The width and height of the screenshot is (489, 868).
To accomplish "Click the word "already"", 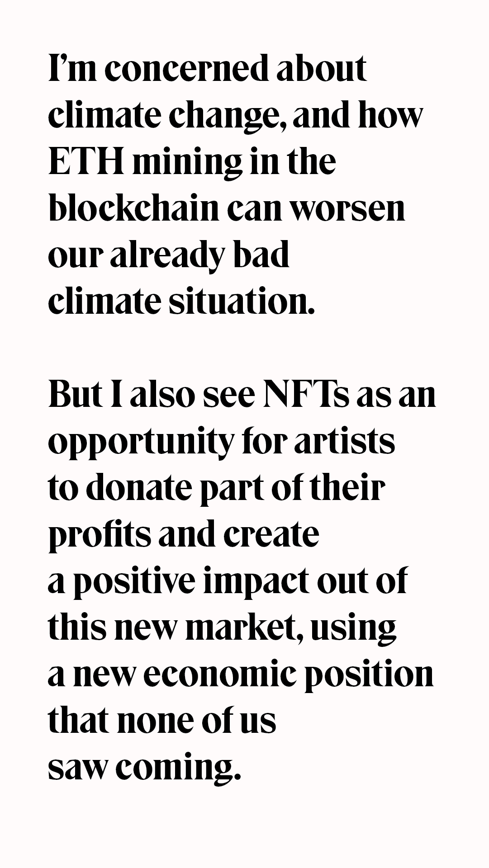I will point(167,256).
